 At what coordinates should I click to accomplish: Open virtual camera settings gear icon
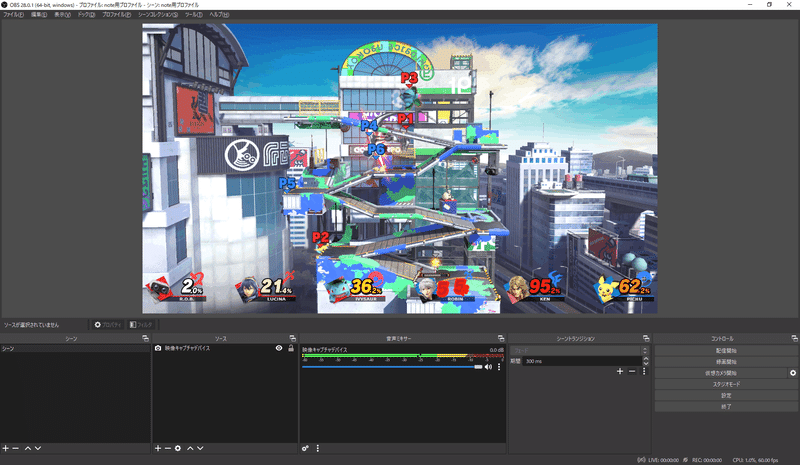[793, 373]
